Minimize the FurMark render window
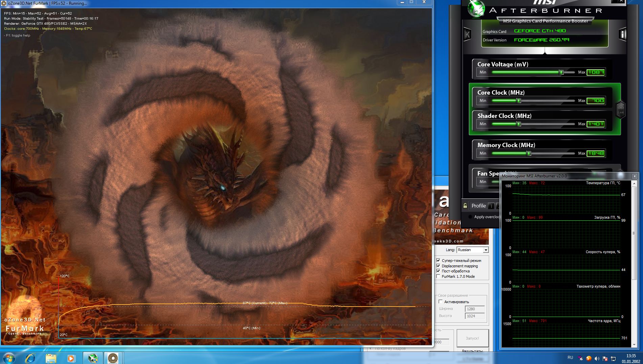643x364 pixels. (402, 2)
